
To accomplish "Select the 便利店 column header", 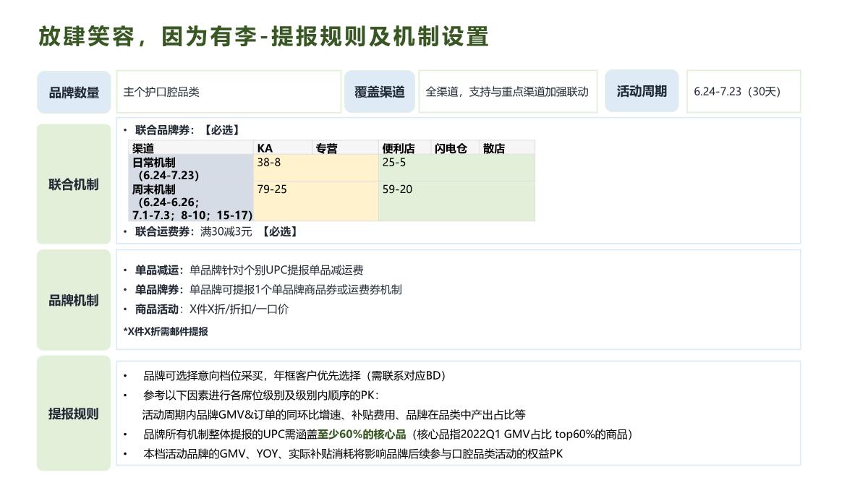I will 398,147.
